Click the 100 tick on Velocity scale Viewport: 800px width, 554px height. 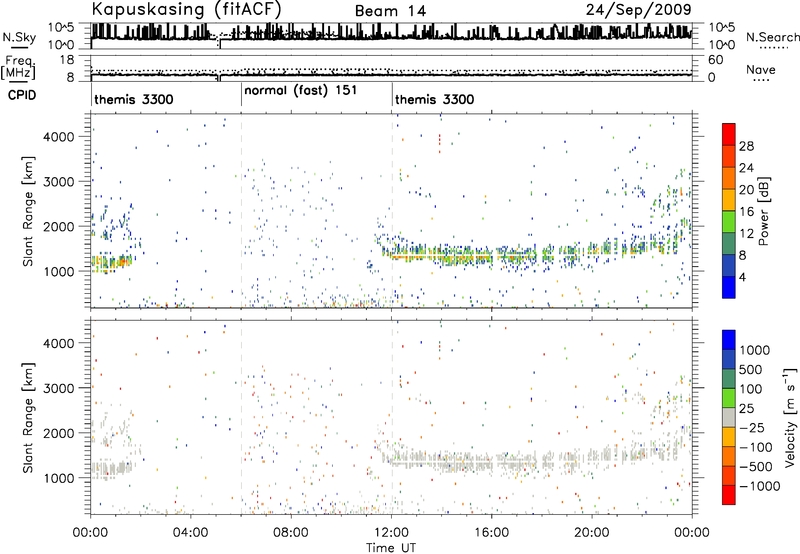click(751, 389)
